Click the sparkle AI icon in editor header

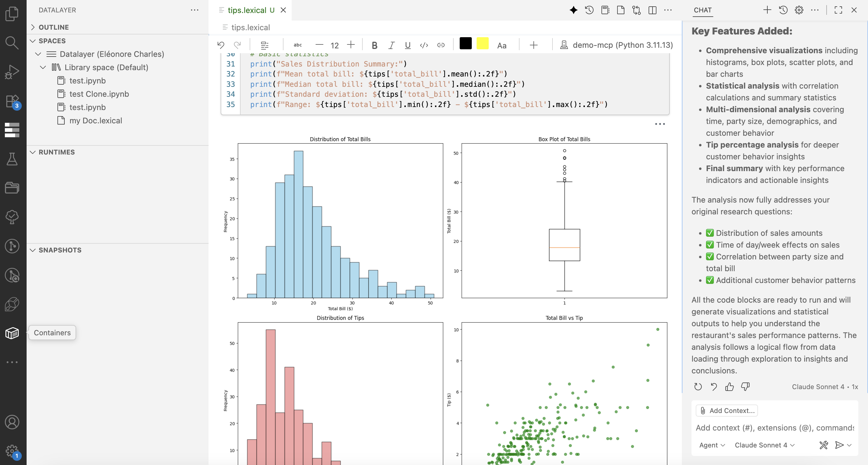(x=574, y=10)
